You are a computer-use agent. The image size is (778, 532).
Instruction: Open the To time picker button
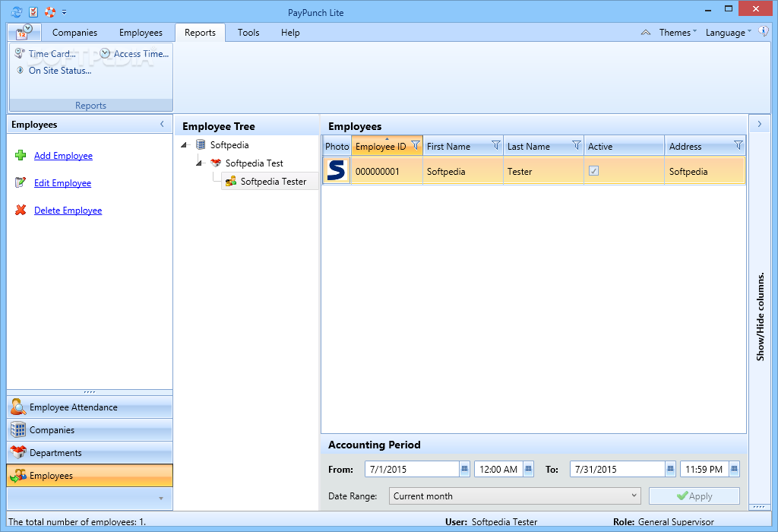[735, 469]
